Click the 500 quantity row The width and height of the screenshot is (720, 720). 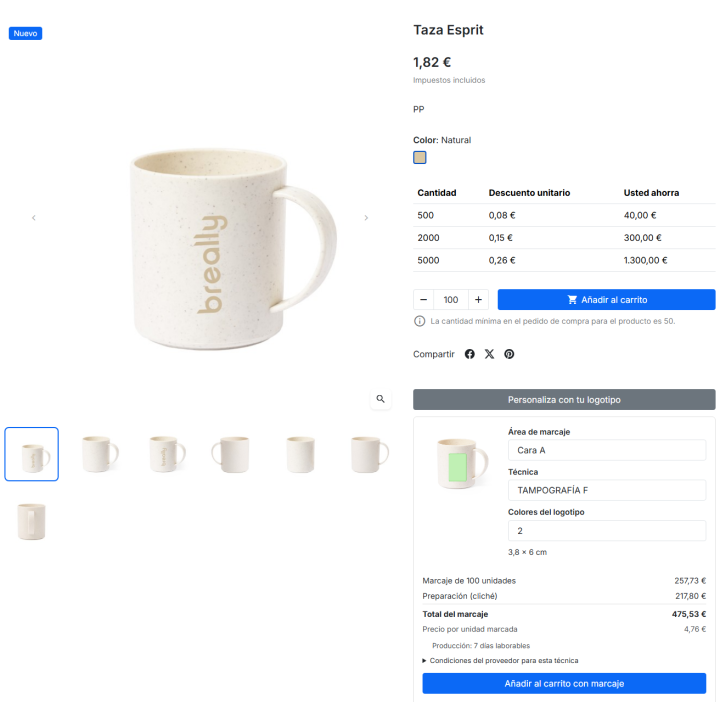[564, 215]
